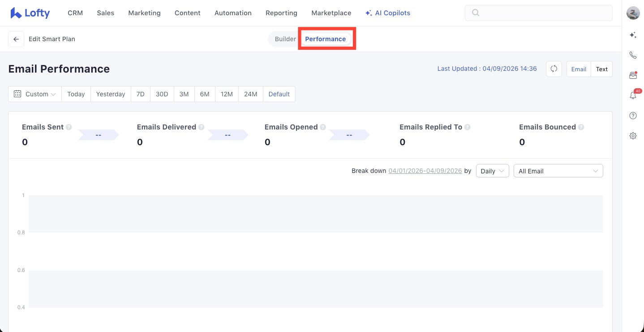Open the settings gear in sidebar
Image resolution: width=644 pixels, height=332 pixels.
click(x=633, y=136)
